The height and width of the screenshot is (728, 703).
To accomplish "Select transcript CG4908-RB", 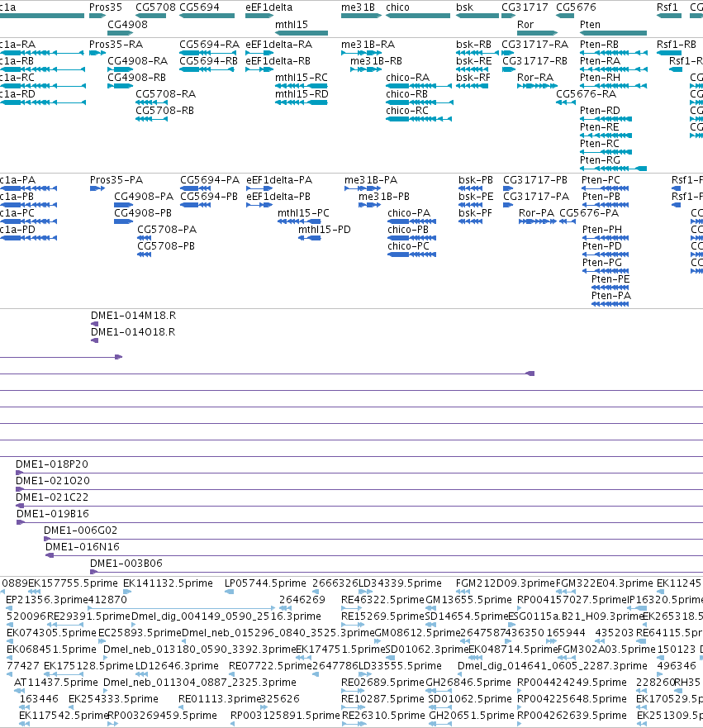I will pos(136,78).
